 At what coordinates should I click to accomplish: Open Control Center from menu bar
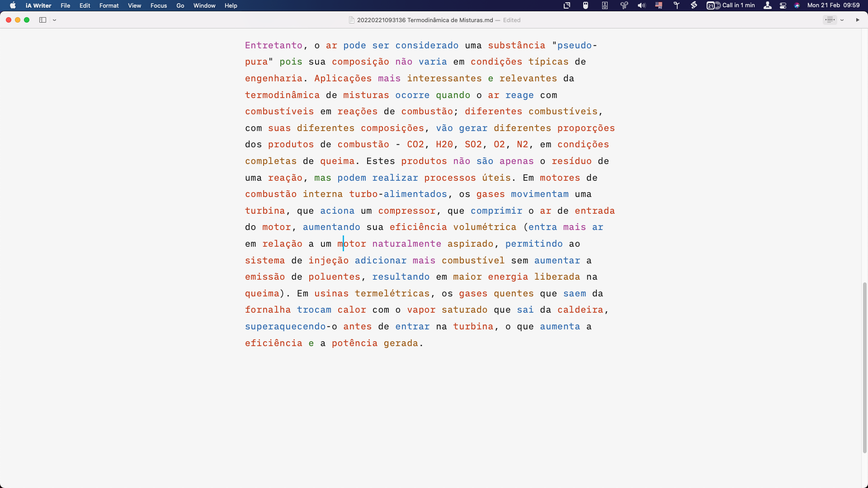[783, 5]
